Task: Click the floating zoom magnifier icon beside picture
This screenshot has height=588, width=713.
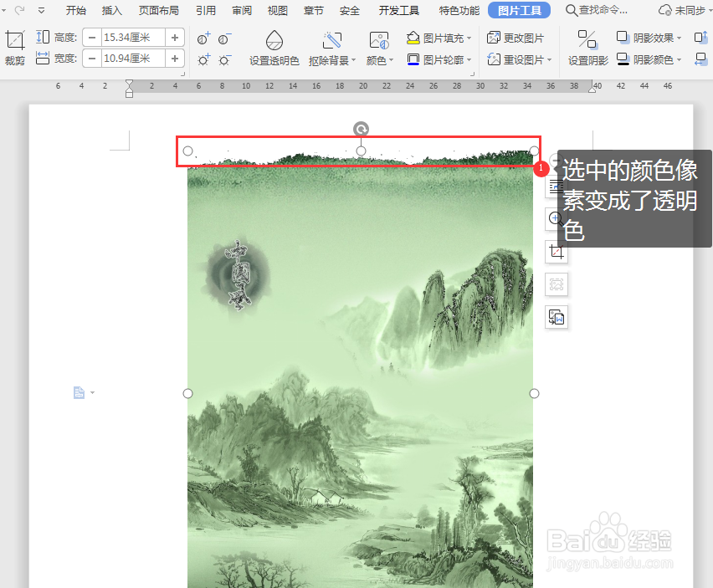Action: (557, 219)
